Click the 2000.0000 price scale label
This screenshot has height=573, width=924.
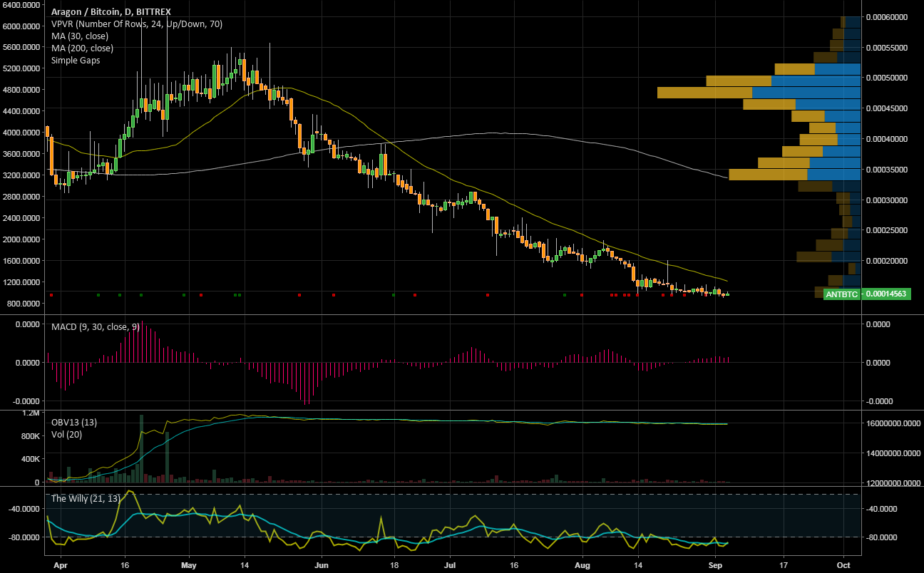coord(20,239)
